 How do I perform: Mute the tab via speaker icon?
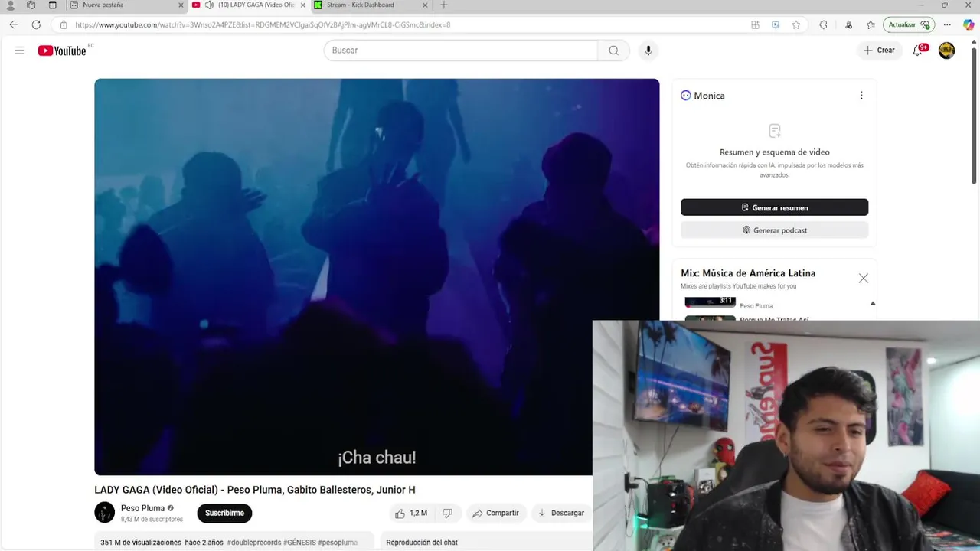[209, 5]
